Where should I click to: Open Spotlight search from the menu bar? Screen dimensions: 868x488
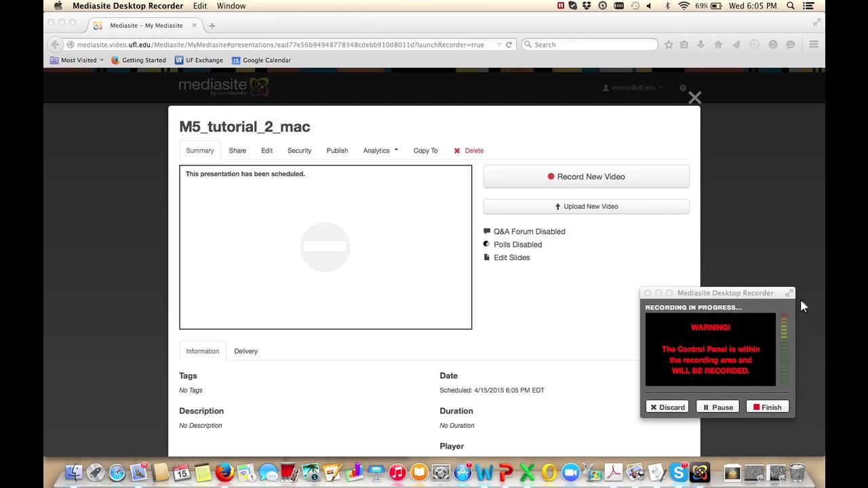click(x=790, y=5)
